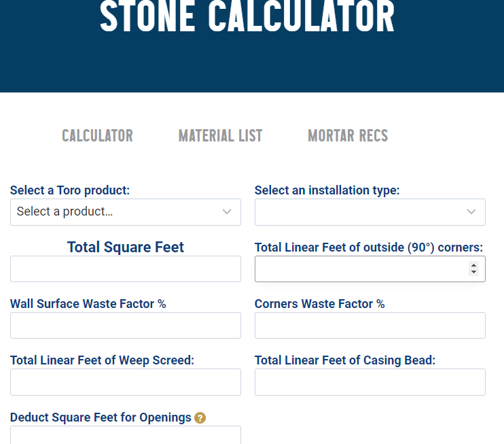Decrease outside corners value with the down stepper arrow

pyautogui.click(x=473, y=272)
